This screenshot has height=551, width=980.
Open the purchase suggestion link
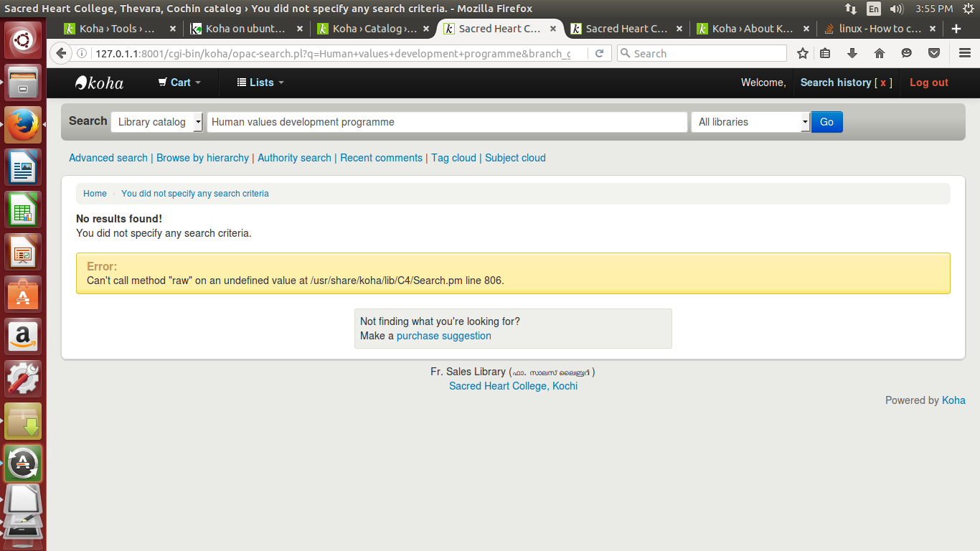(x=443, y=336)
